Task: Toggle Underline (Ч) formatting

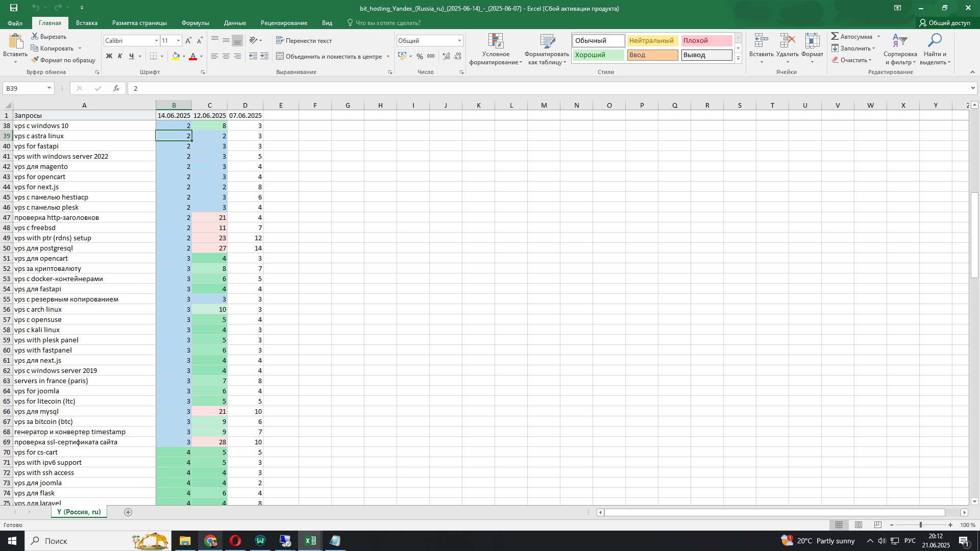Action: (132, 56)
